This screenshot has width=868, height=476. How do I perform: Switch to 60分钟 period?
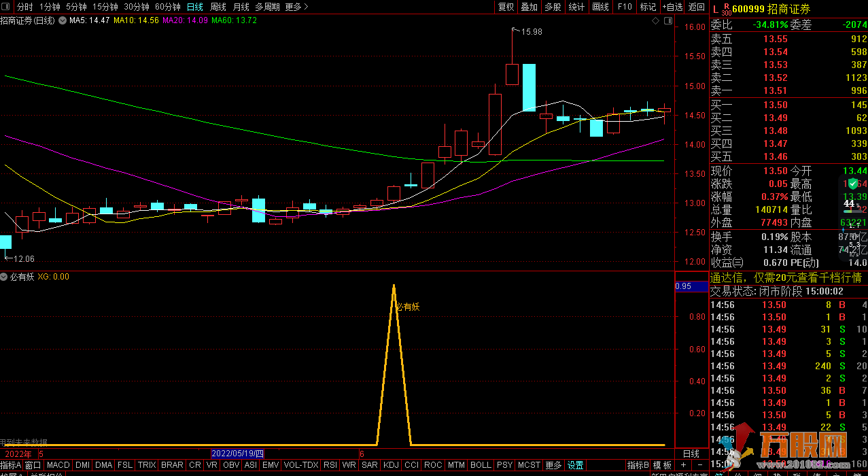pyautogui.click(x=167, y=7)
